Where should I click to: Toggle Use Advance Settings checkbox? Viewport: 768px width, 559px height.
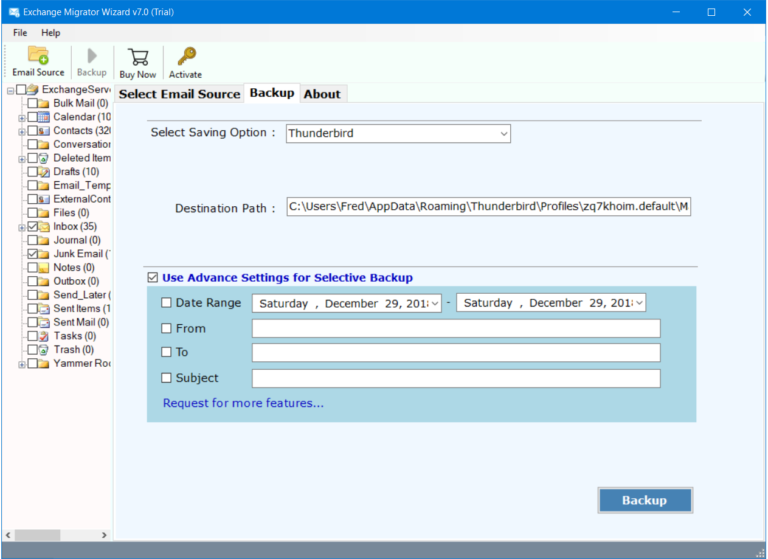pos(153,278)
